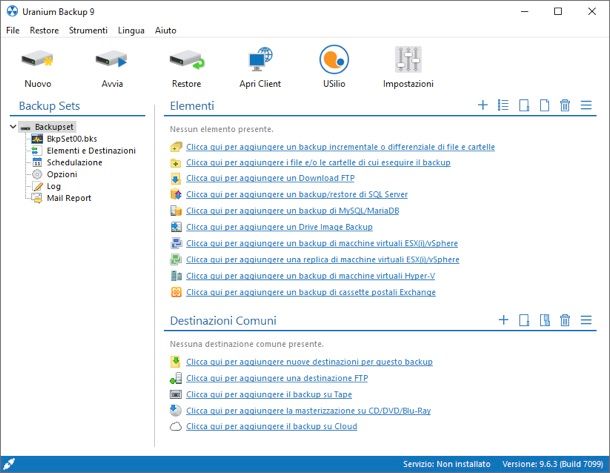This screenshot has height=473, width=610.
Task: Click link to add SQL Server backup/restore
Action: (x=297, y=194)
